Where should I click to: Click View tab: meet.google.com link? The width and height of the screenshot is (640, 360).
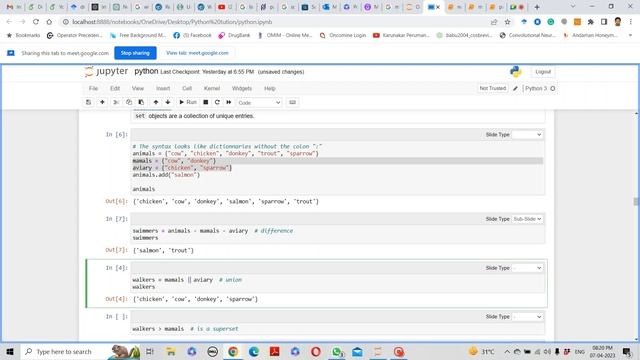(x=197, y=53)
